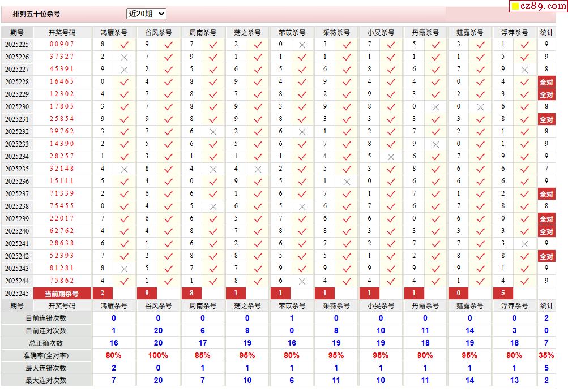Click the X mark under 薤露杀号 in row 2025230
This screenshot has width=568, height=392.
pyautogui.click(x=480, y=107)
